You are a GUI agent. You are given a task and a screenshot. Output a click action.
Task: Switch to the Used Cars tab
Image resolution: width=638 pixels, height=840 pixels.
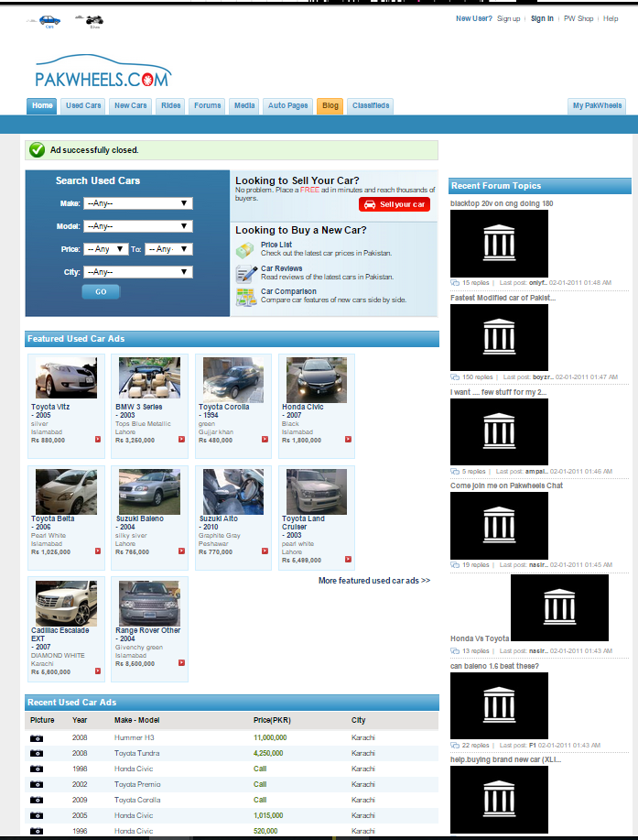point(83,106)
